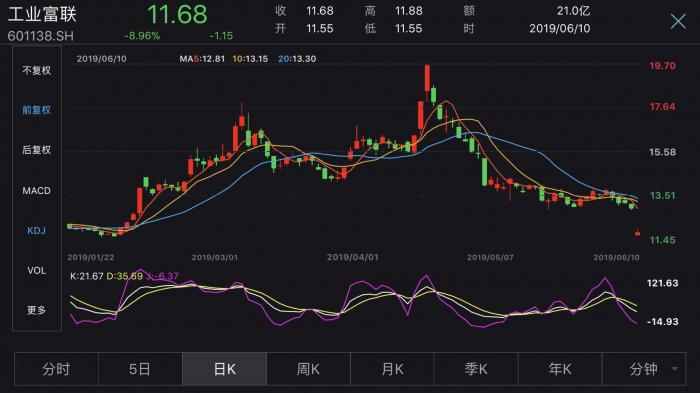Screen dimensions: 700x393
Task: Click the KDJ axis value -14.93
Action: click(662, 322)
